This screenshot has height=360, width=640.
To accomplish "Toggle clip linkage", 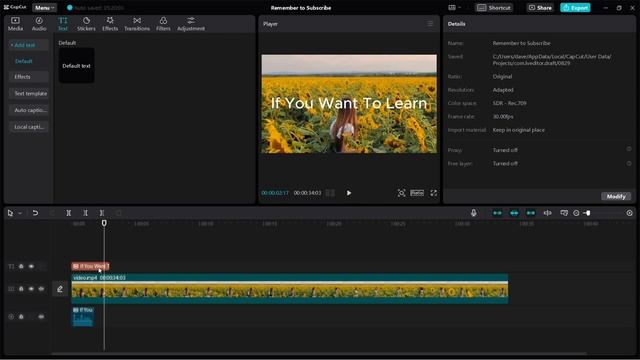I will tap(531, 213).
